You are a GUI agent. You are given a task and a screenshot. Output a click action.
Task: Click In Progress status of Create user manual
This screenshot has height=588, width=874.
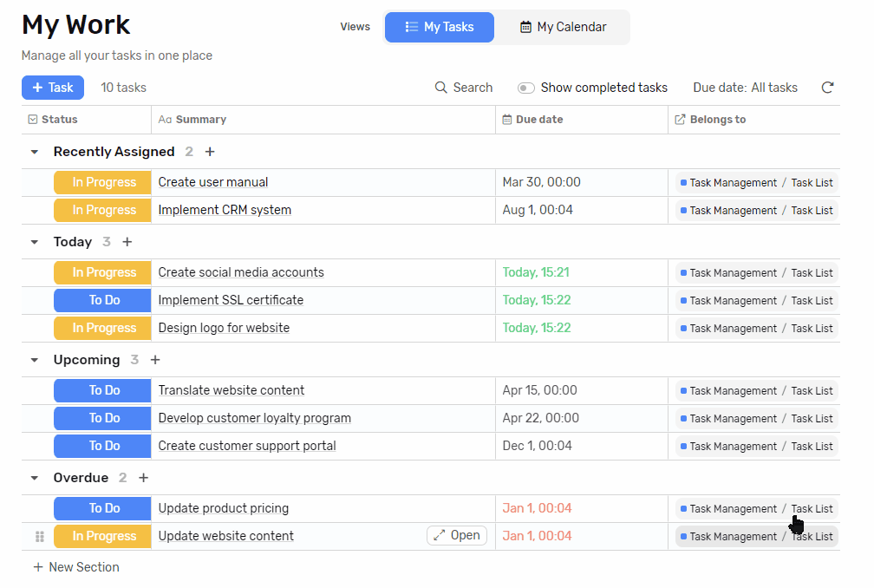[x=104, y=183]
